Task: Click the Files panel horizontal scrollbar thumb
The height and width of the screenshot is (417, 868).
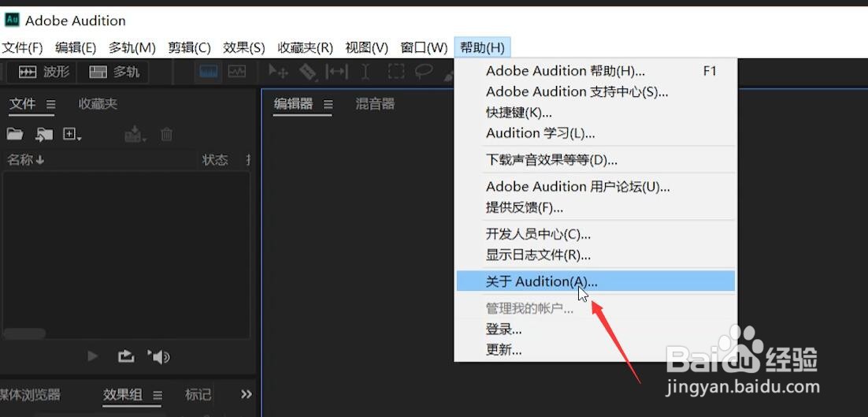Action: 24,333
